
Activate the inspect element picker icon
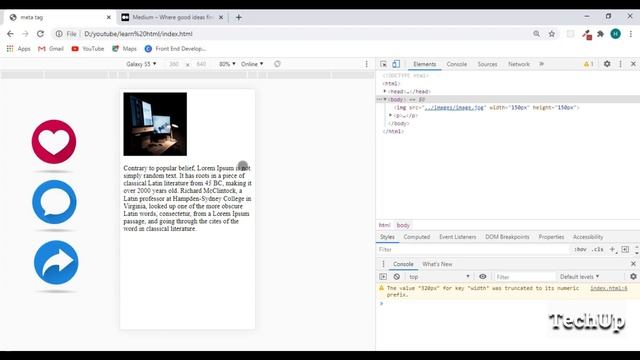coord(383,64)
